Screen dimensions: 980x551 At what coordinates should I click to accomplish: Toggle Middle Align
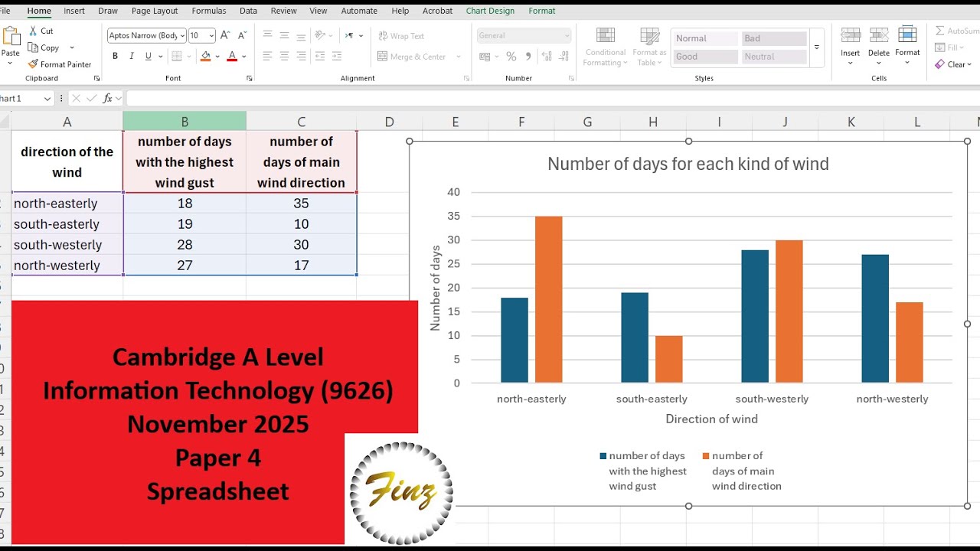tap(284, 35)
